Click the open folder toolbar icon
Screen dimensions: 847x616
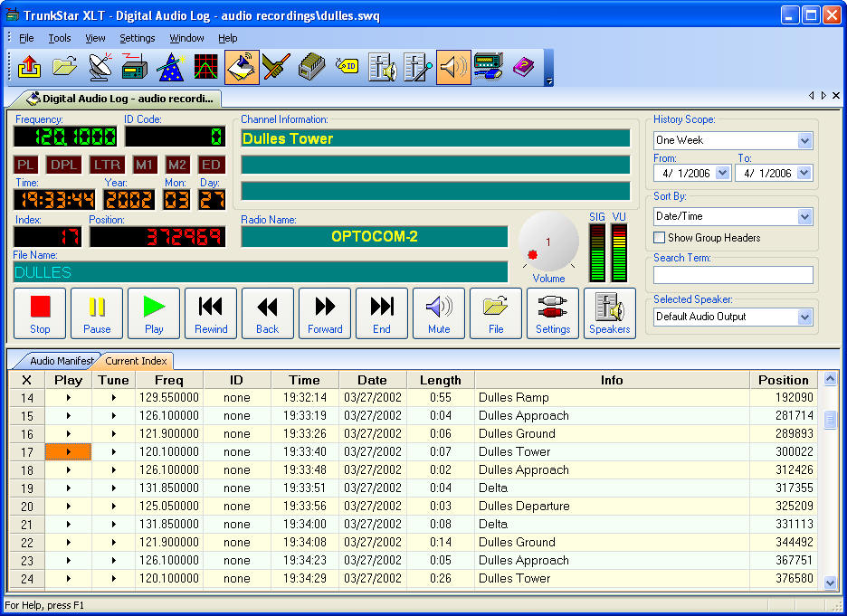pyautogui.click(x=64, y=68)
